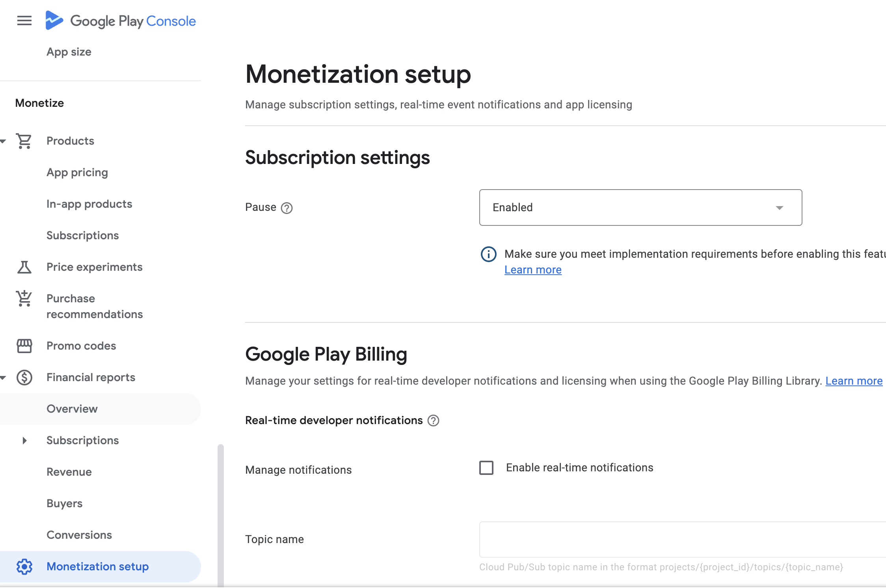
Task: Click the Price experiments flask icon
Action: point(24,267)
